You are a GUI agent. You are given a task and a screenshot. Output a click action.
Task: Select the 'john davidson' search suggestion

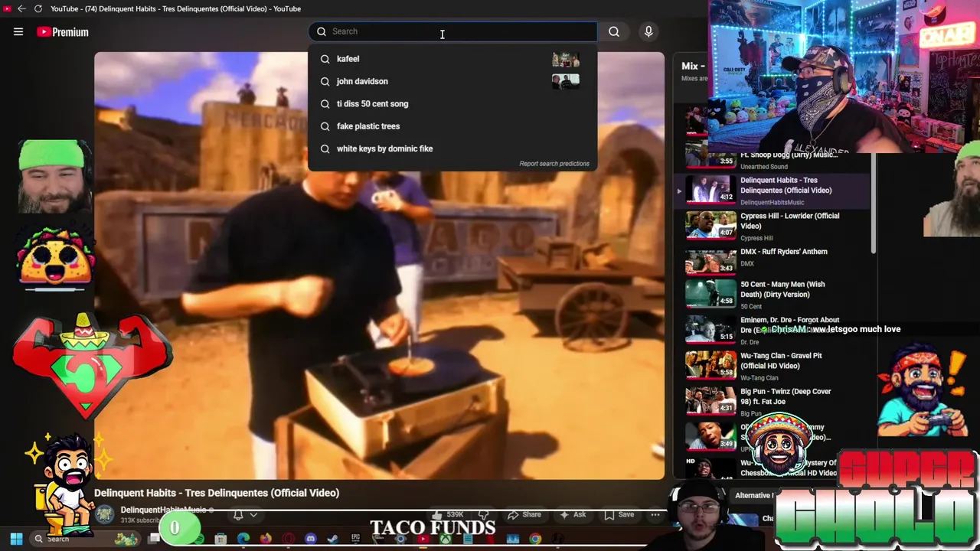453,81
